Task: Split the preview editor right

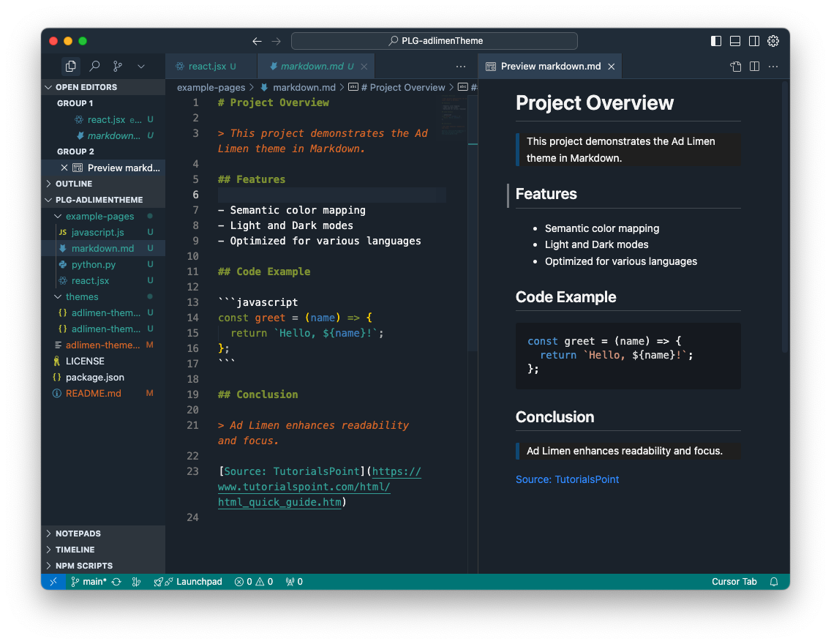Action: [755, 67]
